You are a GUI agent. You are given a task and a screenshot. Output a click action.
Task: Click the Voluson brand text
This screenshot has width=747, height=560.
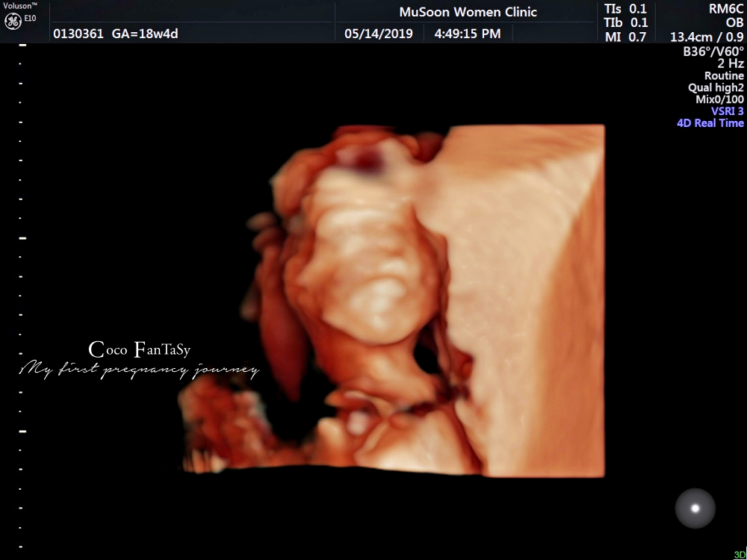[20, 5]
